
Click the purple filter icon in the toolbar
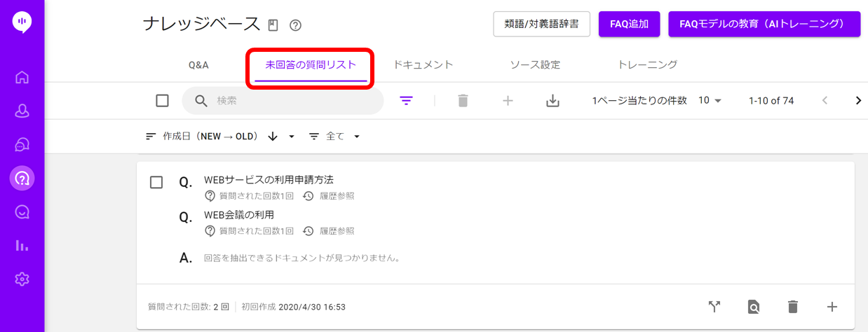tap(407, 101)
